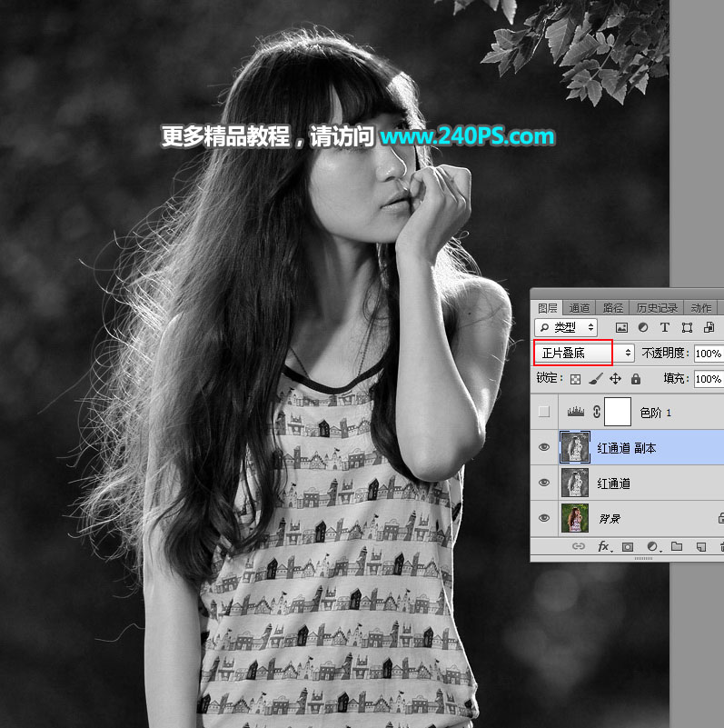724x728 pixels.
Task: Filter layers by pixel layer icon
Action: 621,328
